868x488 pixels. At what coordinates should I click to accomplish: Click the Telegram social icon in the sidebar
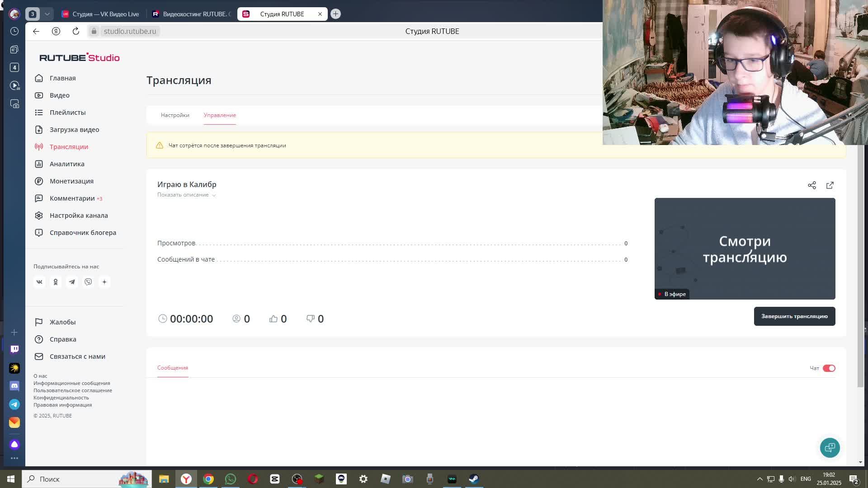[72, 282]
